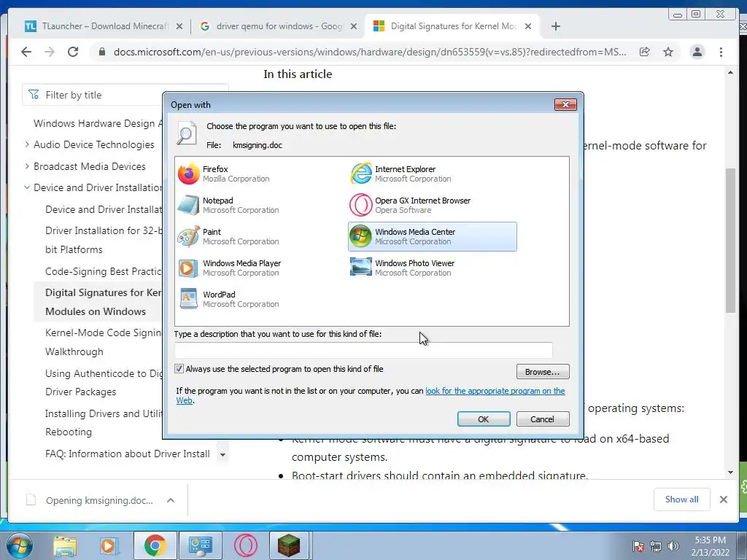Expand the kmsigning.doc download options chevron
747x560 pixels.
171,500
